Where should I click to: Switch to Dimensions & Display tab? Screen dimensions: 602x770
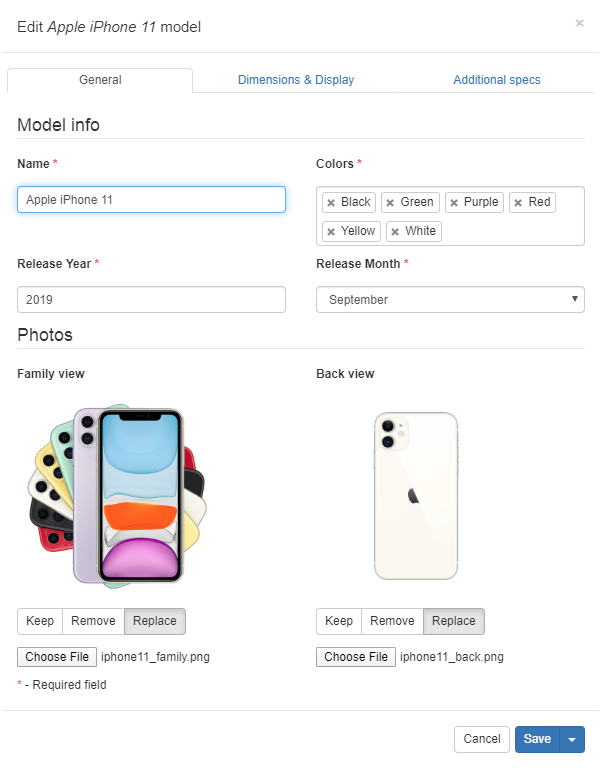coord(296,80)
